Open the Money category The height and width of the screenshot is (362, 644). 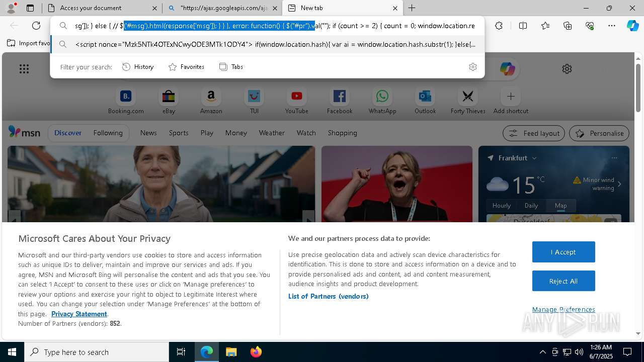pyautogui.click(x=236, y=133)
